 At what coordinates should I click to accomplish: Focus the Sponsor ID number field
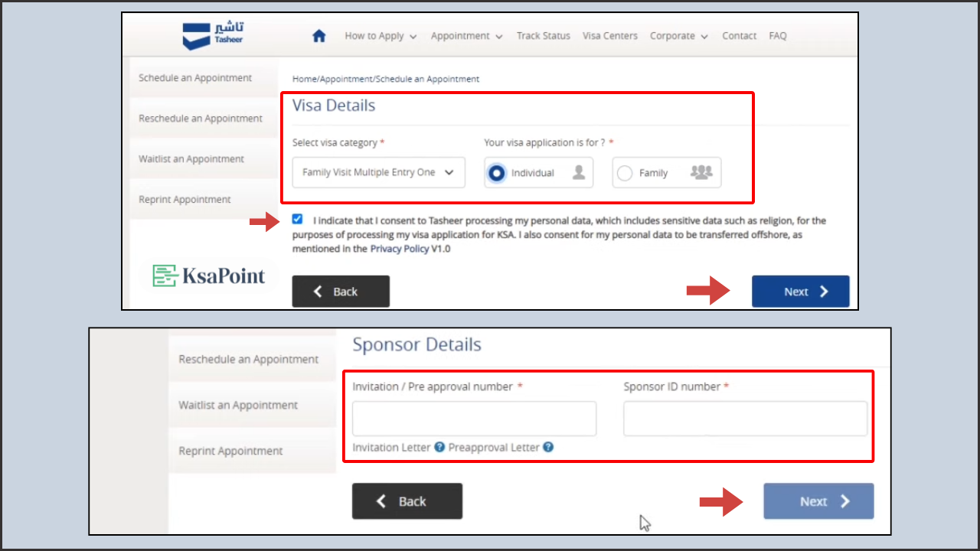[745, 419]
